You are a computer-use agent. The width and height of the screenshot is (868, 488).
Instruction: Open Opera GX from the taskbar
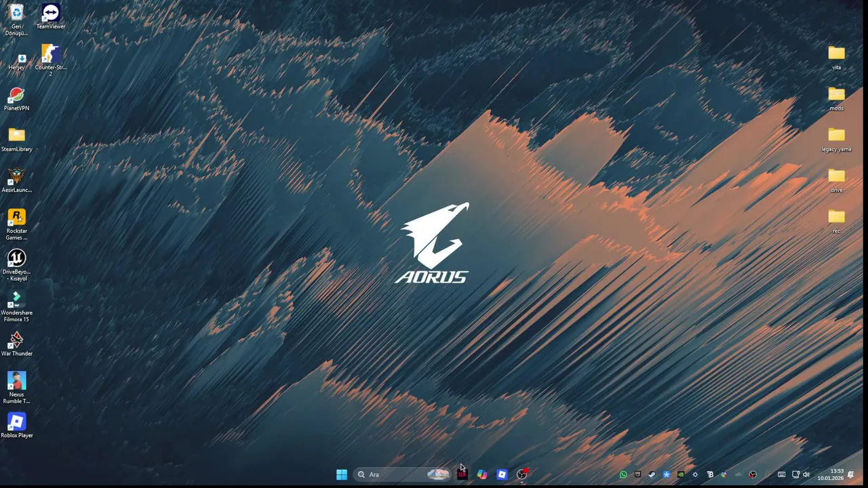pyautogui.click(x=462, y=474)
